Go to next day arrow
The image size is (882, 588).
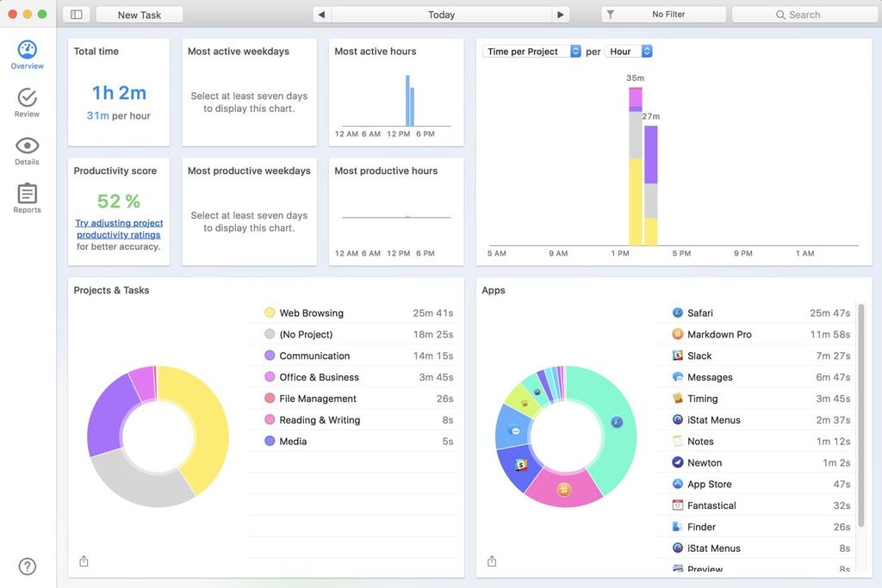pos(560,15)
